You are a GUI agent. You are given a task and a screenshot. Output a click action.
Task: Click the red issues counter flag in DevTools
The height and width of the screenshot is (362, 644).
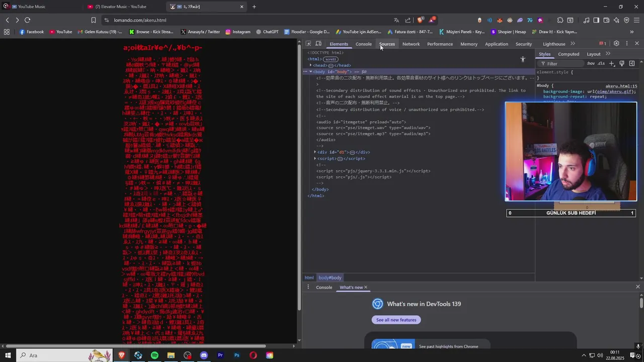(x=602, y=44)
